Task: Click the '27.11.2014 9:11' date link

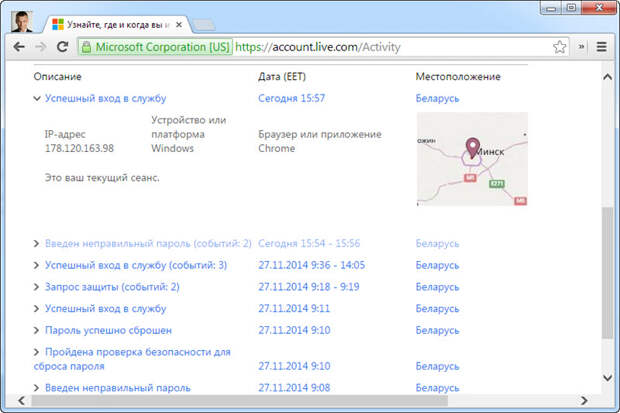Action: coord(294,309)
